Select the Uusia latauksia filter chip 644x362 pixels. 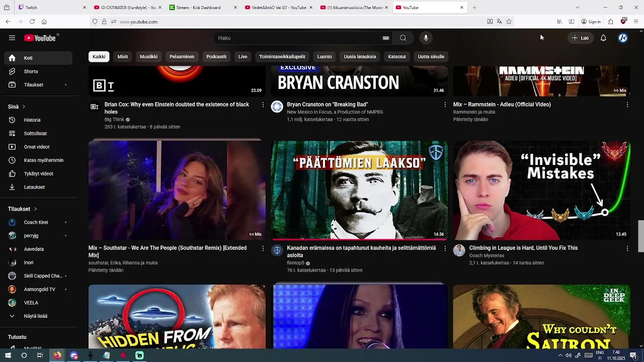[x=360, y=57]
